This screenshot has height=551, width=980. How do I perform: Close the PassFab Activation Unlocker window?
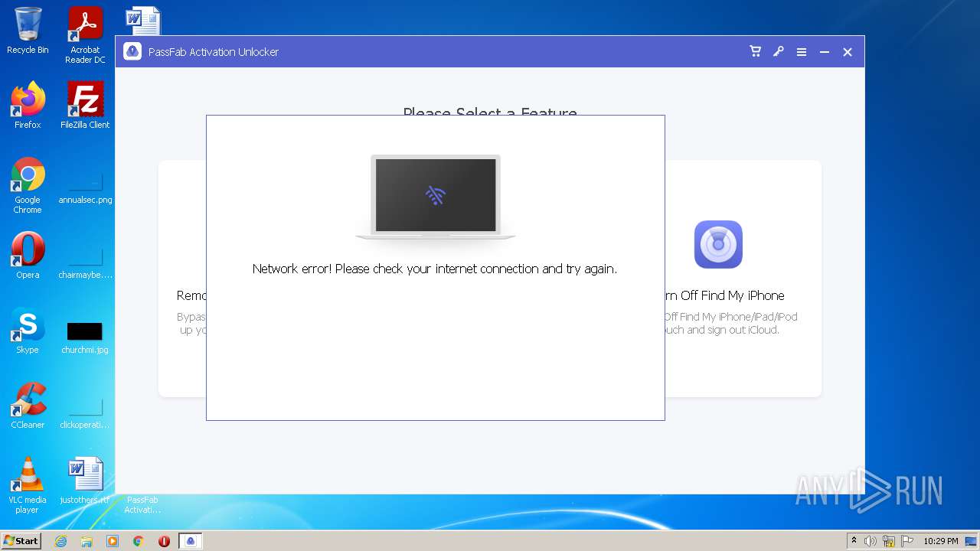click(847, 52)
